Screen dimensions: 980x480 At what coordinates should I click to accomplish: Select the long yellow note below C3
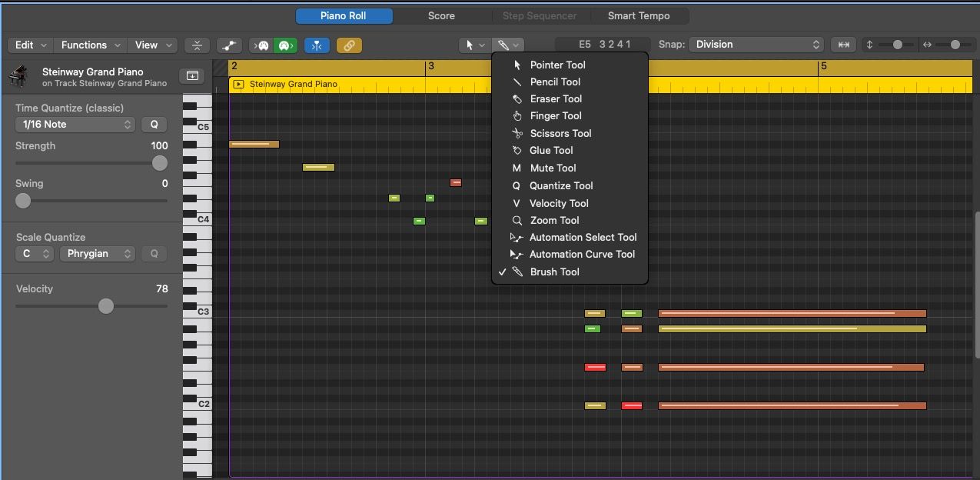(792, 328)
